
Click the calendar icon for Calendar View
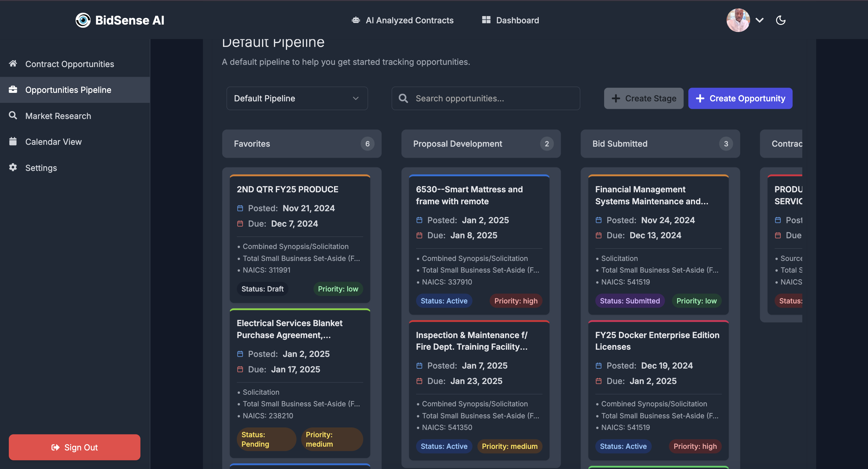13,141
